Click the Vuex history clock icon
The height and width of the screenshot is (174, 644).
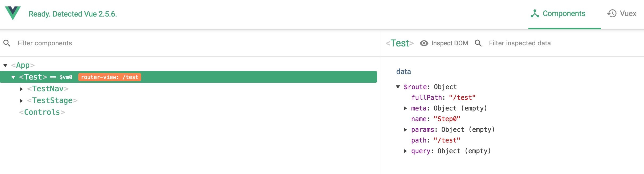[x=612, y=14]
